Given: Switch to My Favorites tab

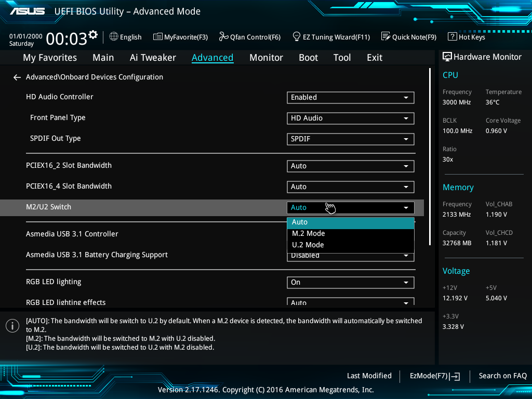Looking at the screenshot, I should click(x=50, y=58).
